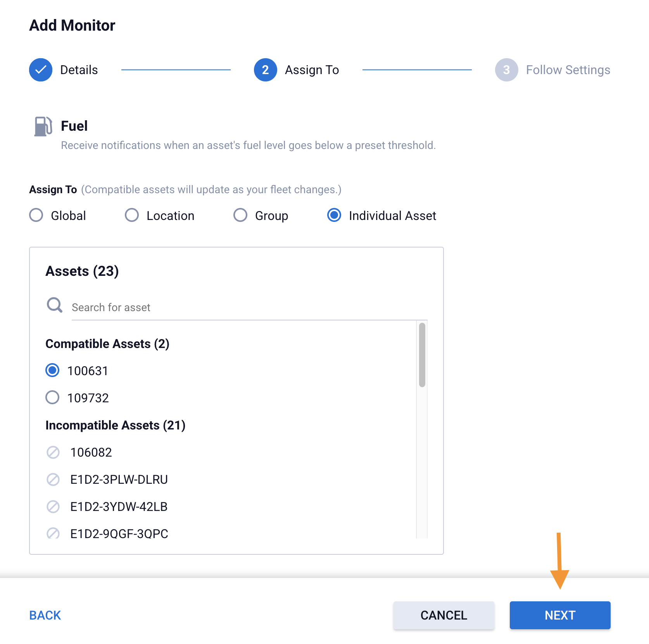Select the Global radio option

[36, 215]
